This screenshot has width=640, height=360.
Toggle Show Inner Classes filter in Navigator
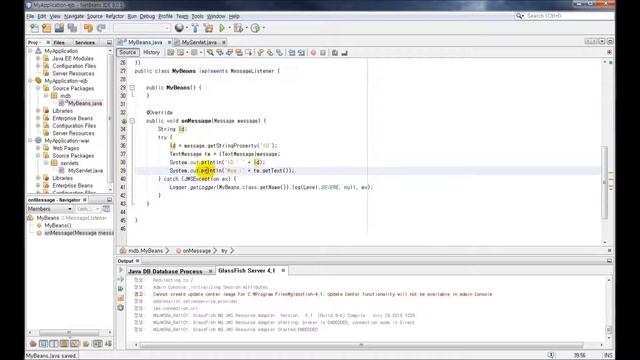75,344
